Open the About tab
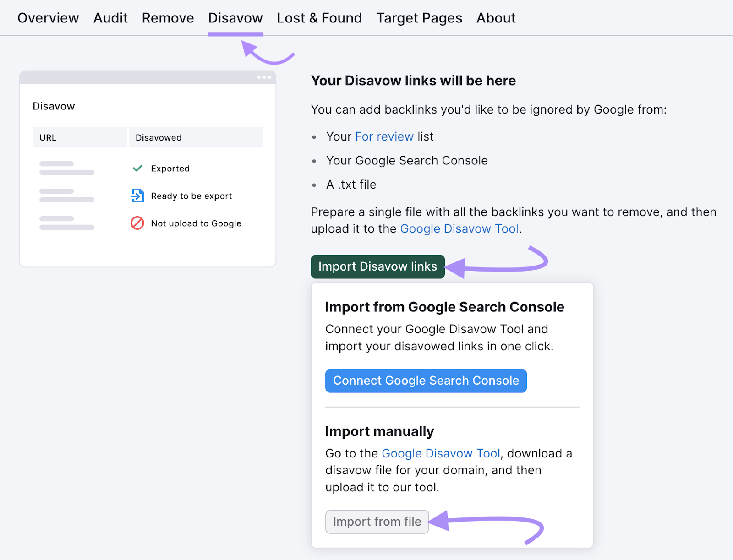 [496, 18]
